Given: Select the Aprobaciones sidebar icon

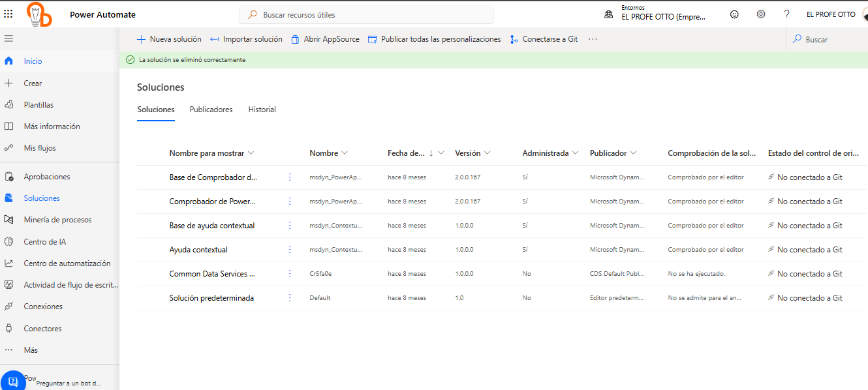Looking at the screenshot, I should click(x=8, y=176).
